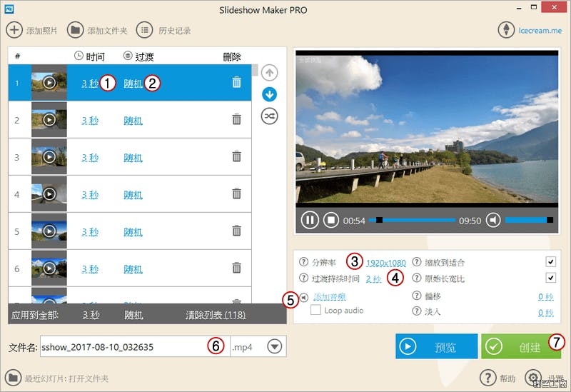This screenshot has width=571, height=392.
Task: Change slide 6 transition 随机
Action: [133, 269]
